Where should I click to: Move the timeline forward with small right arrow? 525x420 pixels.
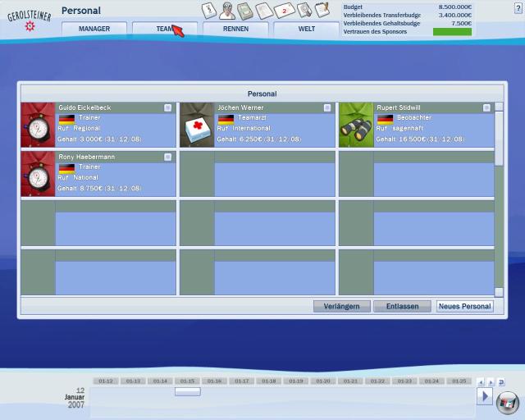[x=491, y=381]
